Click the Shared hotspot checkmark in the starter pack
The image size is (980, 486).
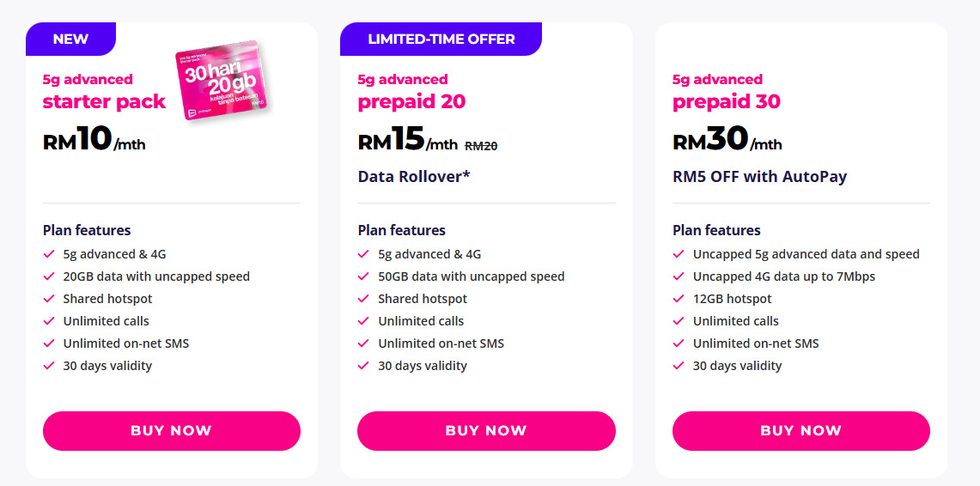click(x=49, y=299)
